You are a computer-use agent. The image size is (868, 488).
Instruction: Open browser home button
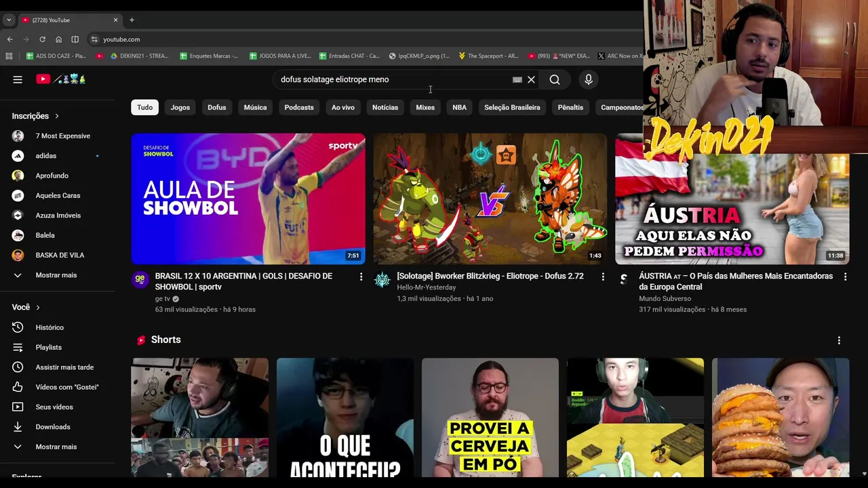(58, 39)
